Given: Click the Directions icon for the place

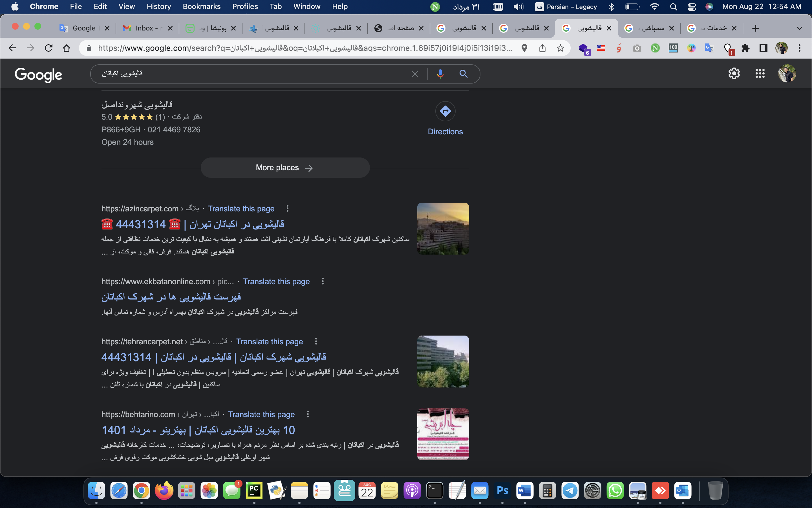Looking at the screenshot, I should pos(445,111).
